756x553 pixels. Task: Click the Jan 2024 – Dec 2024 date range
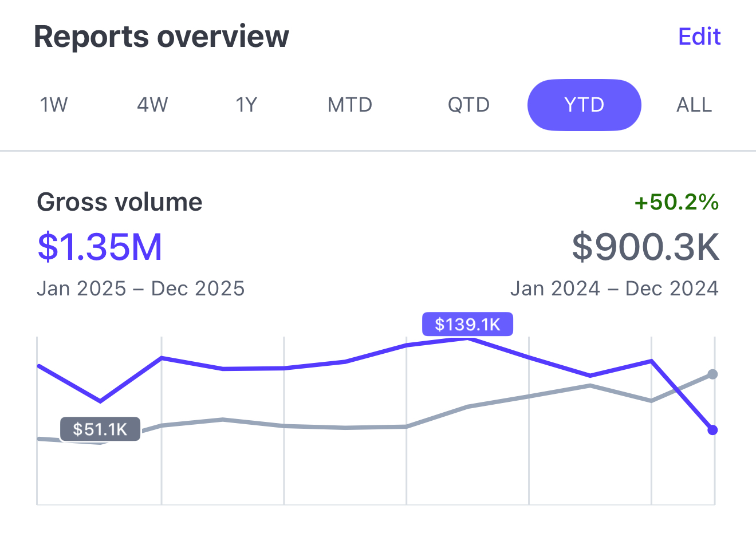[x=614, y=289]
